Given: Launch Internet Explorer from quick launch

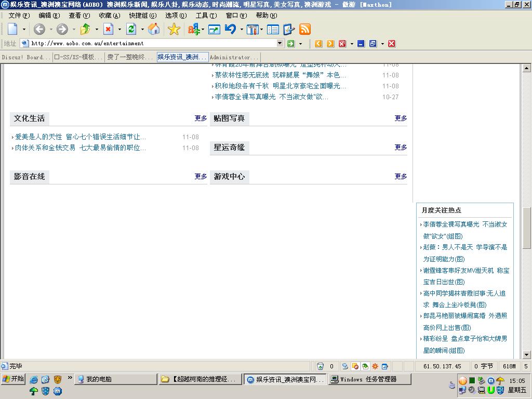Looking at the screenshot, I should point(34,379).
